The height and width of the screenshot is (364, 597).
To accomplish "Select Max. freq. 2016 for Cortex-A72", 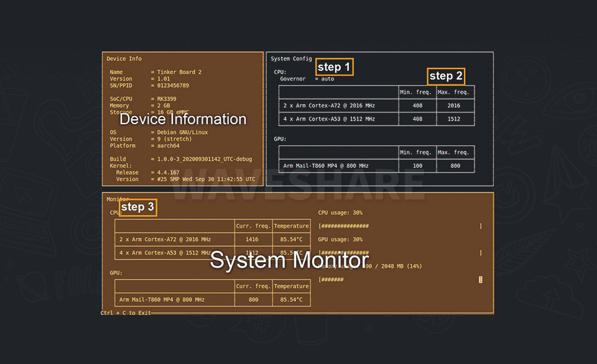I will point(454,106).
